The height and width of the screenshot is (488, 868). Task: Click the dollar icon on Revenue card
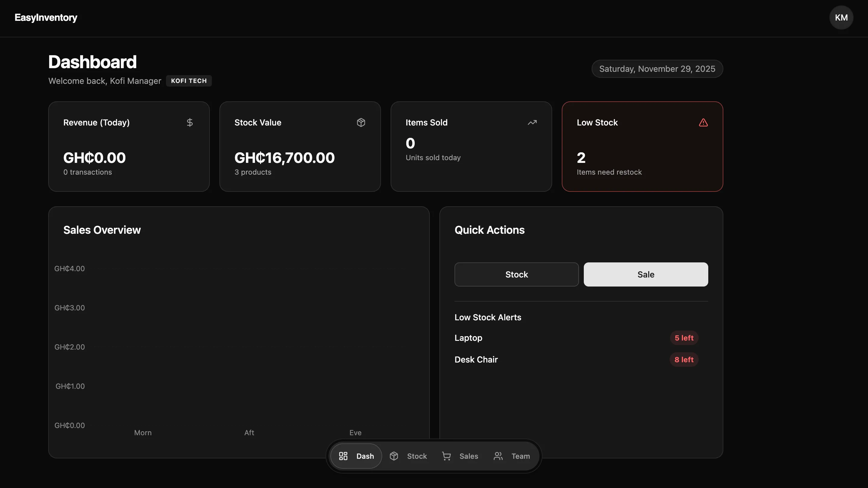pyautogui.click(x=190, y=122)
